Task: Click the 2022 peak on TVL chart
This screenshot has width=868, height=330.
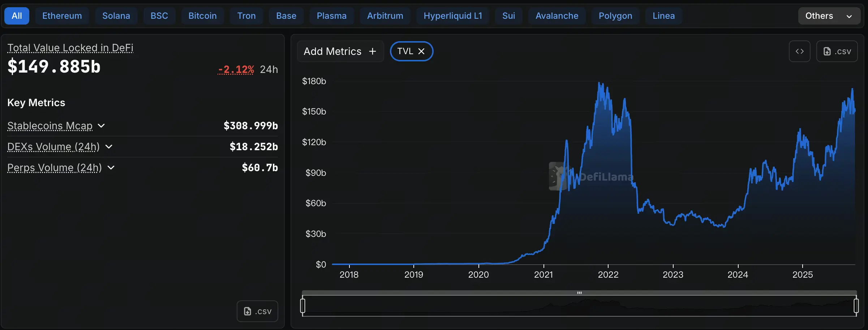Action: click(x=599, y=83)
